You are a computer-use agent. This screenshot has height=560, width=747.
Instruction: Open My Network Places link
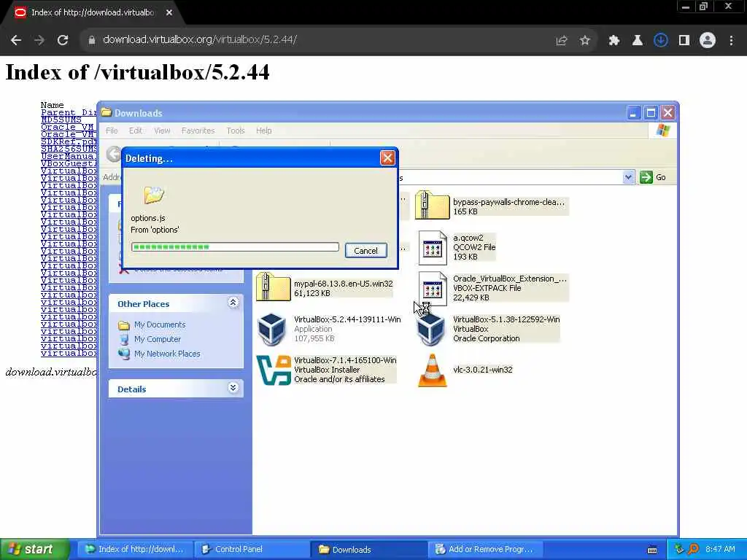coord(167,354)
